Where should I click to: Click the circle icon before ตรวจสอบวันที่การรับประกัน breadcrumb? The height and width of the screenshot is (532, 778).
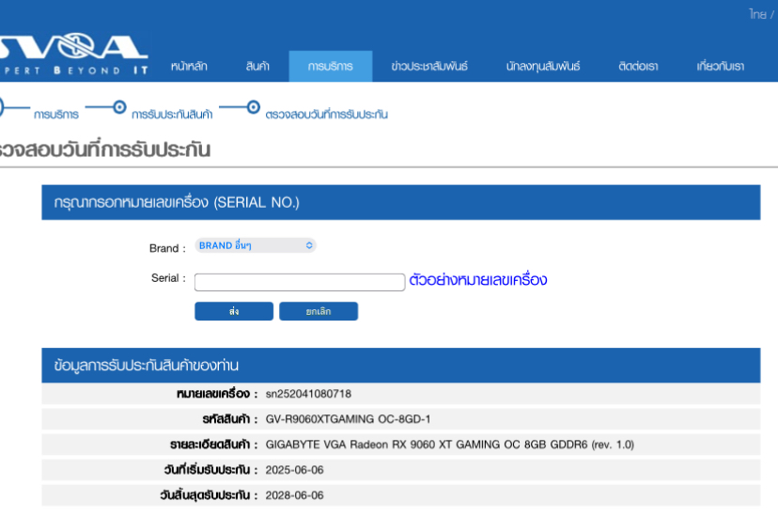click(253, 107)
